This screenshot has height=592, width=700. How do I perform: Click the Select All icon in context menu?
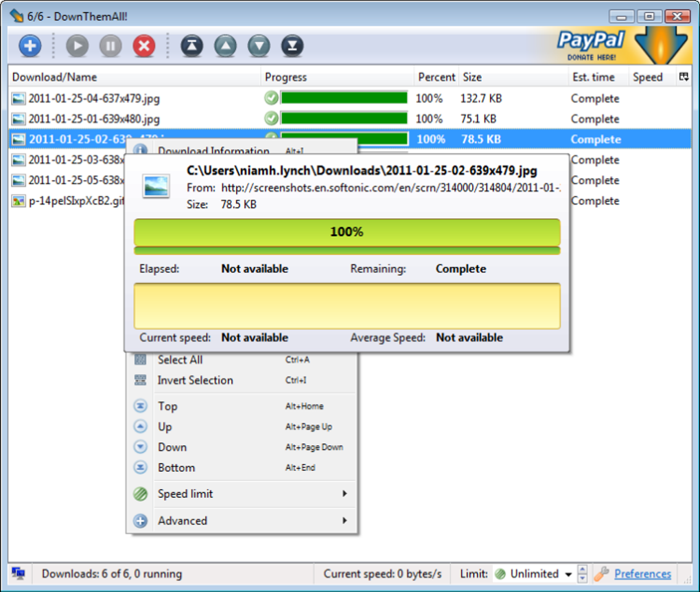point(140,360)
